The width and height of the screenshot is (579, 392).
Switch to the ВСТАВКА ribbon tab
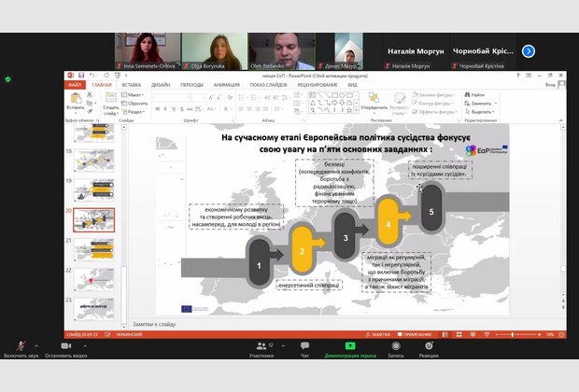coord(131,85)
